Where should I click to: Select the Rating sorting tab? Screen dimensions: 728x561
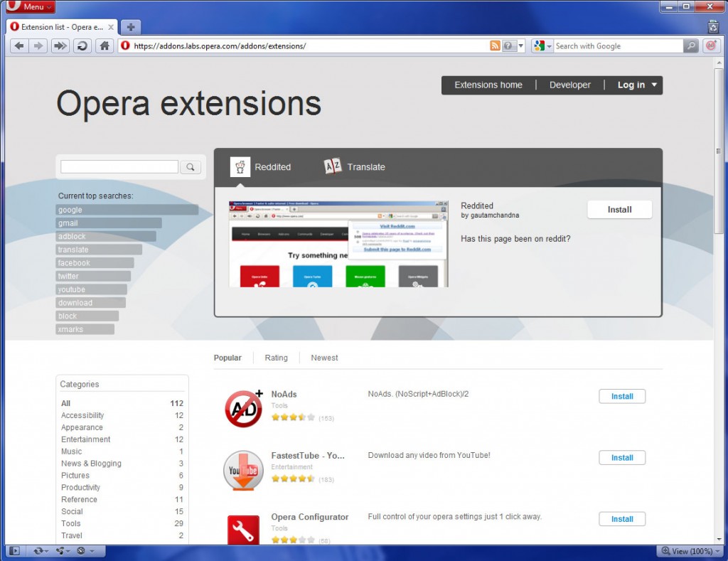click(277, 358)
